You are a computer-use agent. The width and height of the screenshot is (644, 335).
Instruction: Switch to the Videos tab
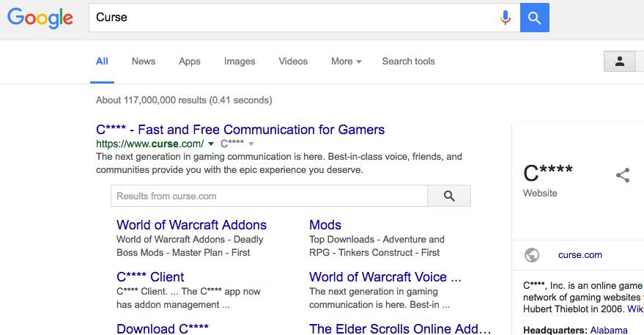pyautogui.click(x=293, y=62)
